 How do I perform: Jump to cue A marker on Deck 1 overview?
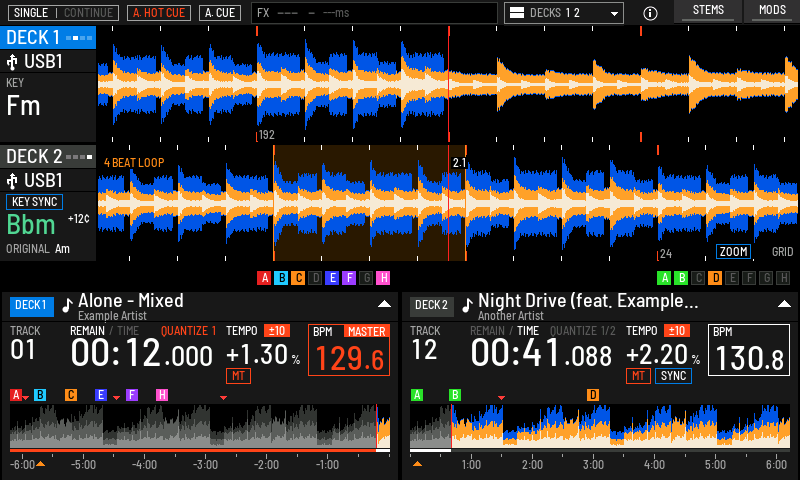pyautogui.click(x=16, y=395)
